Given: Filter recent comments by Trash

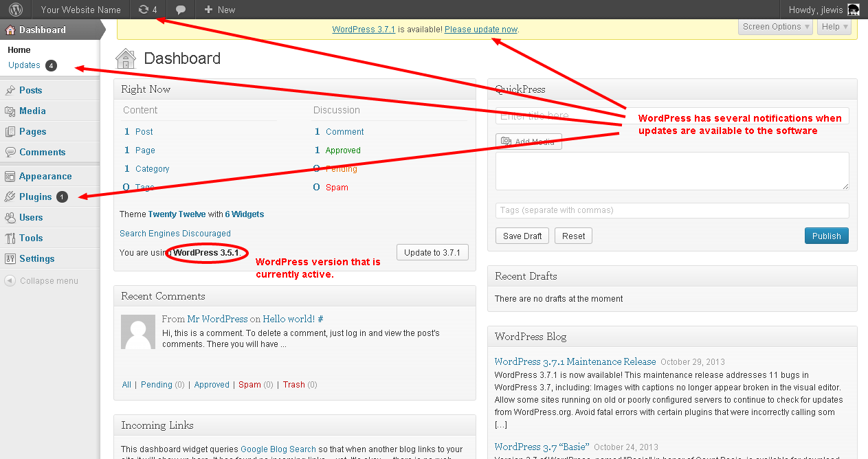Looking at the screenshot, I should pyautogui.click(x=293, y=385).
